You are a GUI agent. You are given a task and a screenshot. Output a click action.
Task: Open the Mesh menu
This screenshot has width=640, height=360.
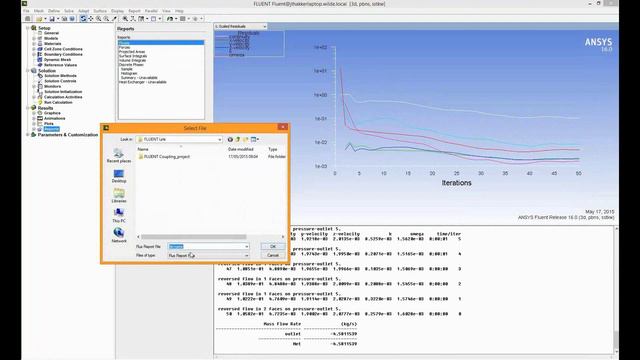39,11
